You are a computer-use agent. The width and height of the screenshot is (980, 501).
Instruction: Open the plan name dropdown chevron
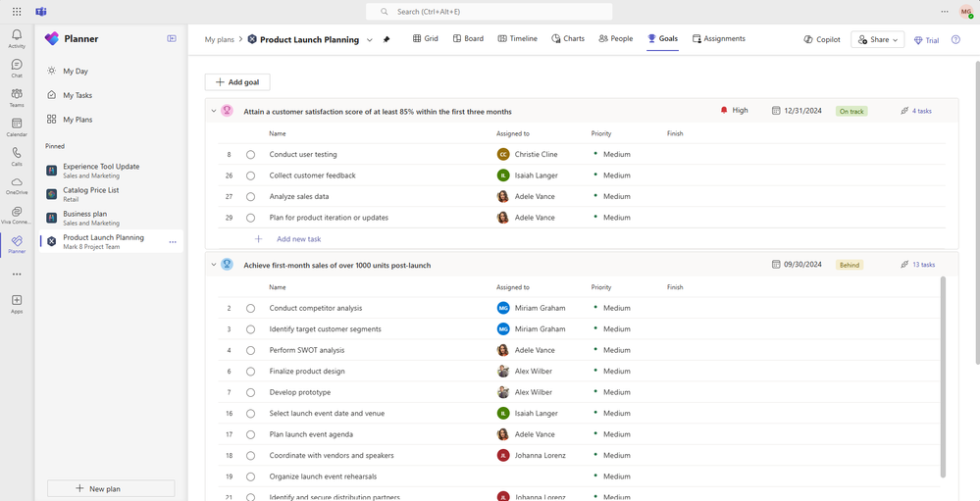(370, 39)
